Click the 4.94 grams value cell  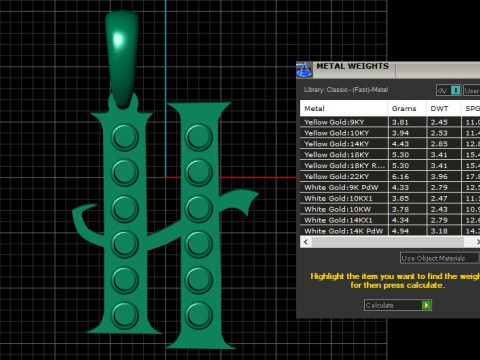point(407,231)
